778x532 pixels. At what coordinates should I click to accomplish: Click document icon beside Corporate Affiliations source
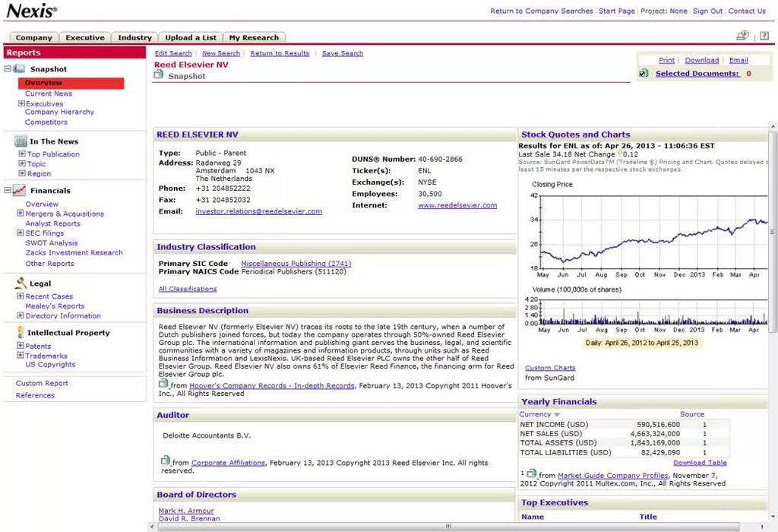(x=165, y=461)
